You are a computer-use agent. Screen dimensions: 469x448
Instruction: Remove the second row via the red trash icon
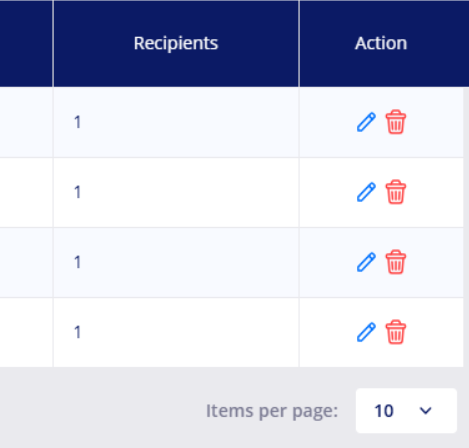tap(396, 192)
